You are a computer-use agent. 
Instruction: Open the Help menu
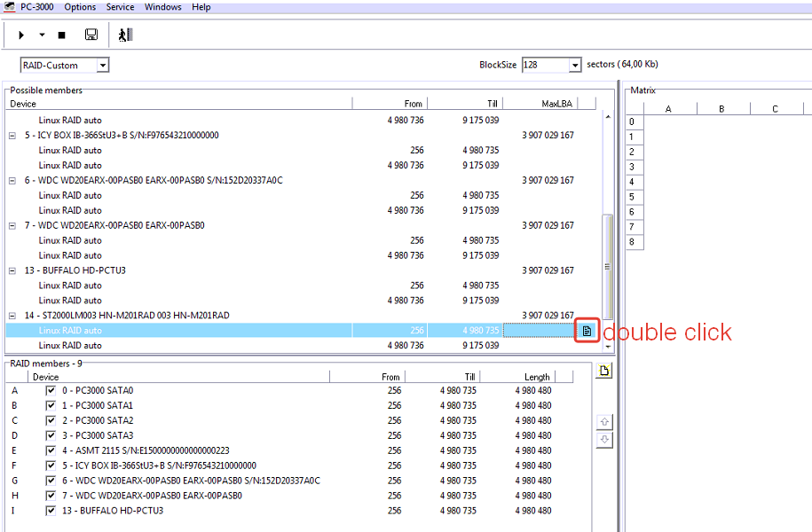201,7
